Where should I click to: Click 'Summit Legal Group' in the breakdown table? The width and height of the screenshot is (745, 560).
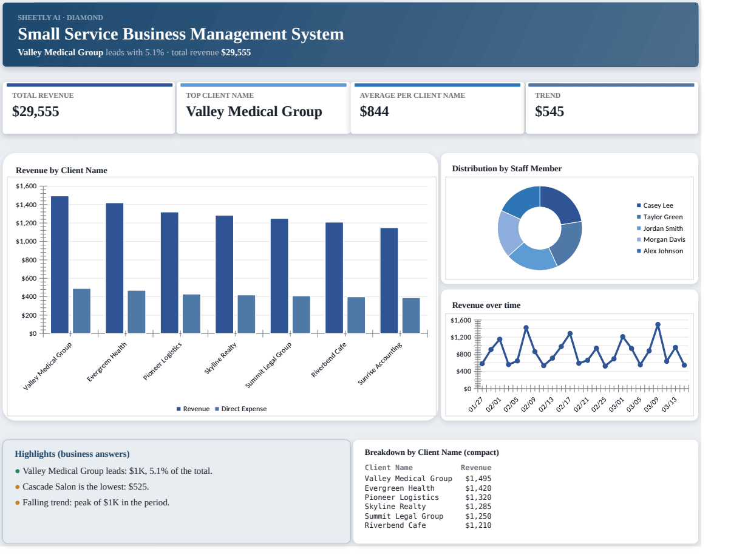(404, 516)
